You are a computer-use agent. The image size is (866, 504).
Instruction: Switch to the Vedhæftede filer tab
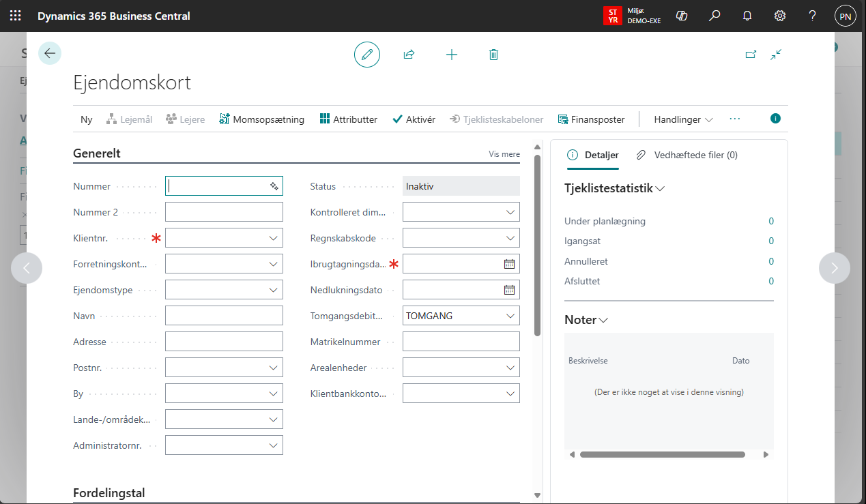point(687,155)
